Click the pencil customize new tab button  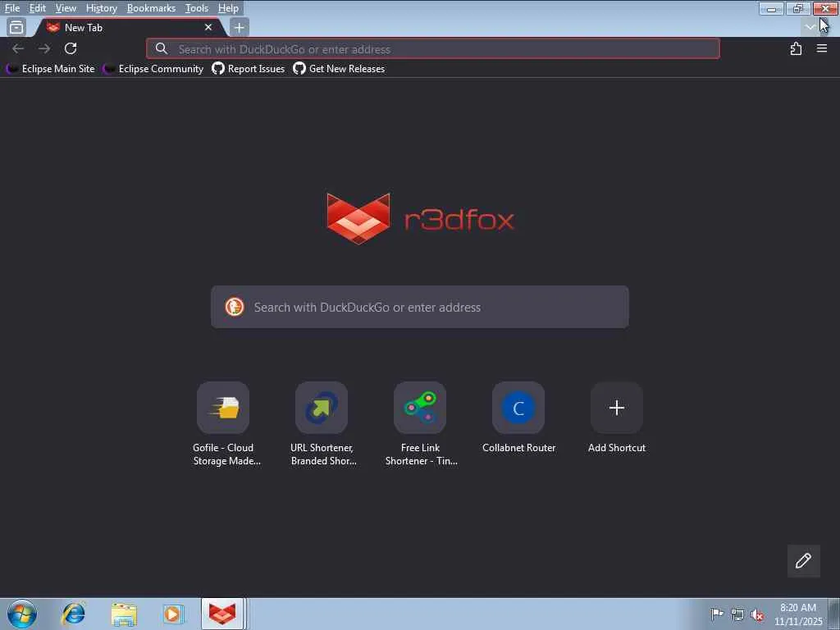click(804, 561)
